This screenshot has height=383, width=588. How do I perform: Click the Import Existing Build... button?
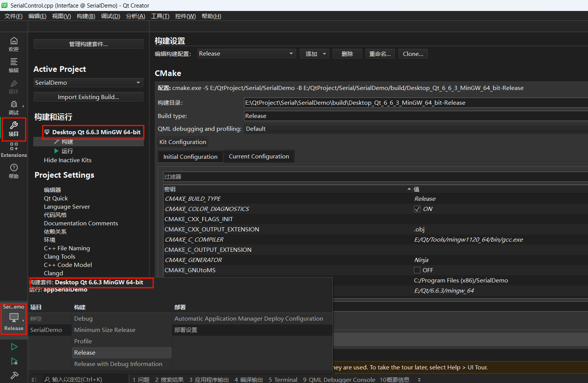coord(89,97)
